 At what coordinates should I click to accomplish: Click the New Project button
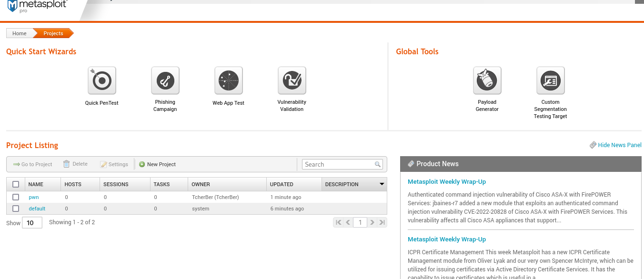157,164
